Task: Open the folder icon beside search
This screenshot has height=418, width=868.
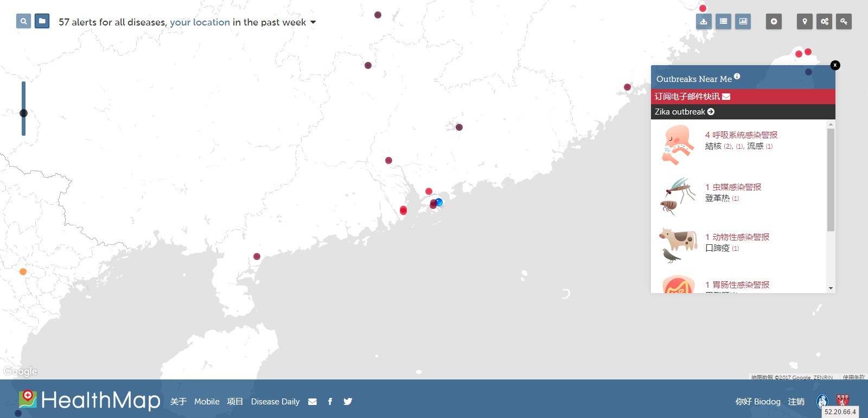Action: coord(42,21)
